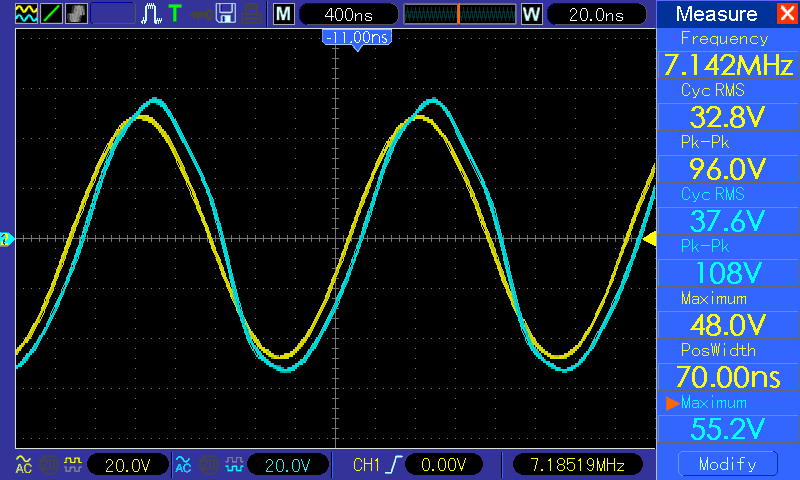Click the green diagonal line icon

[x=50, y=14]
